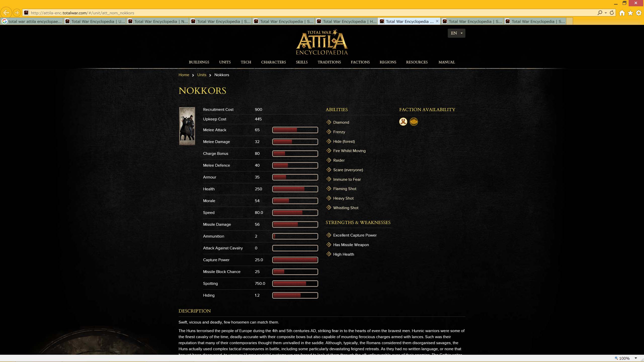This screenshot has width=644, height=362.
Task: Click the diamond icon beside Raider ability
Action: click(x=329, y=160)
